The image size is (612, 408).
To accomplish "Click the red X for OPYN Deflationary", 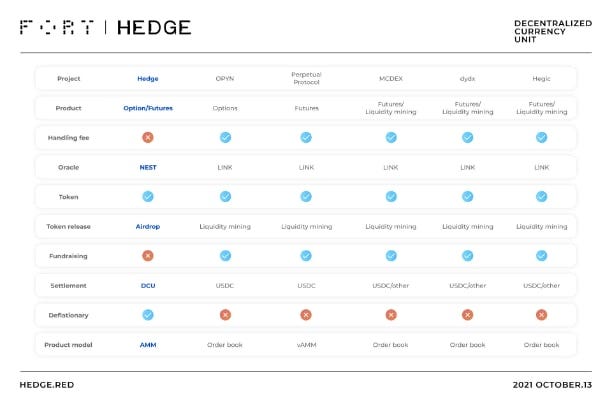I will click(225, 315).
